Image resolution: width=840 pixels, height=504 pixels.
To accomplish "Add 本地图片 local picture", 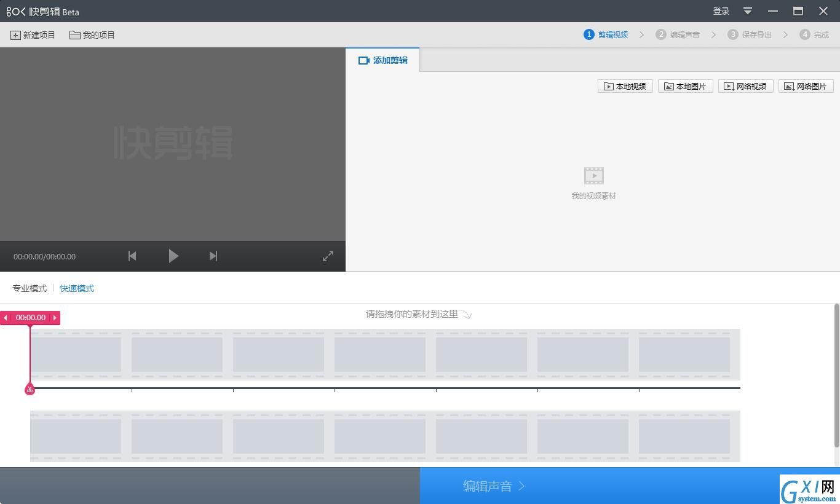I will [x=686, y=86].
